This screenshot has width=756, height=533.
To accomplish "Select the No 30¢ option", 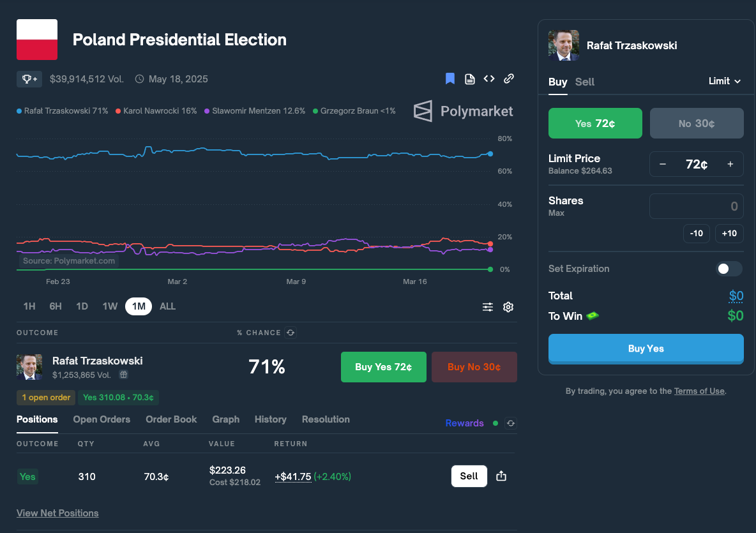I will (x=697, y=123).
